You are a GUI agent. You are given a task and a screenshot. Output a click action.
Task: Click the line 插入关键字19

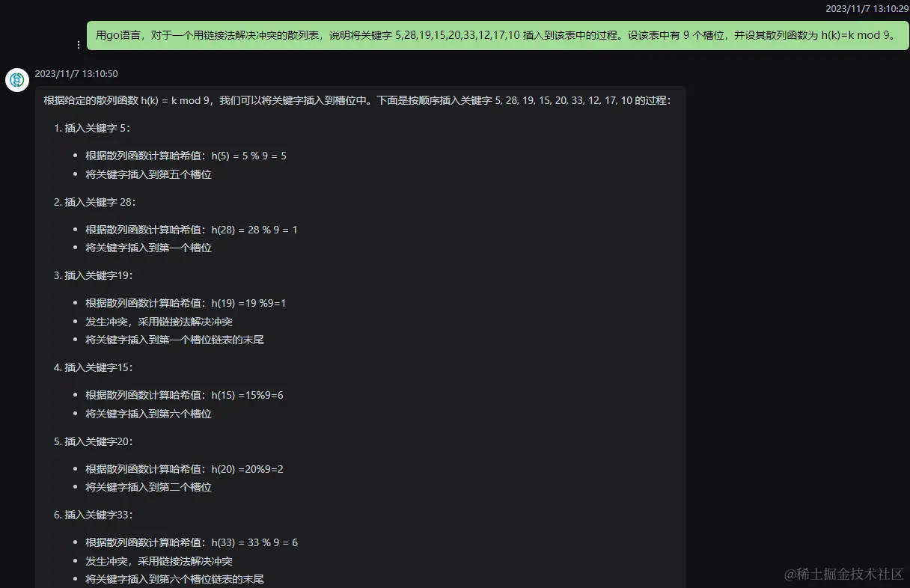[x=93, y=275]
